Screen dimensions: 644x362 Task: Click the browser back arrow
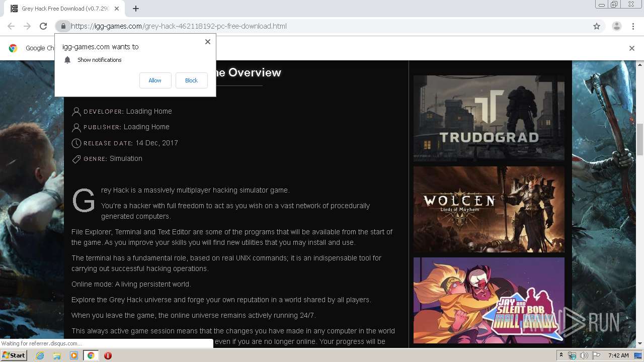tap(11, 26)
